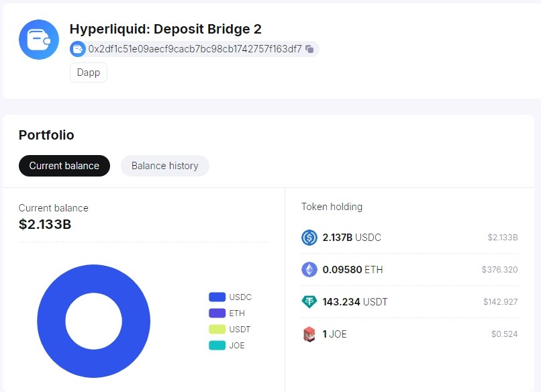Click the $2.133B value in USDC row

tap(503, 238)
